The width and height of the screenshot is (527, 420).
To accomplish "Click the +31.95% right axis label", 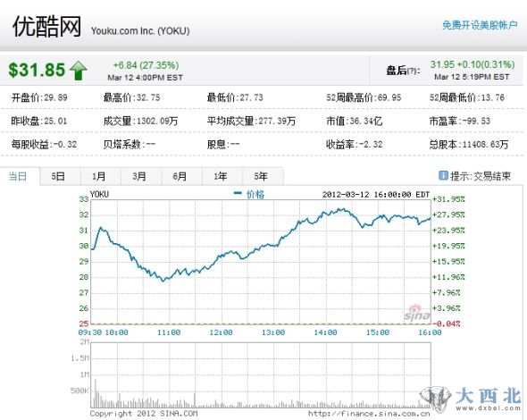I will point(448,199).
